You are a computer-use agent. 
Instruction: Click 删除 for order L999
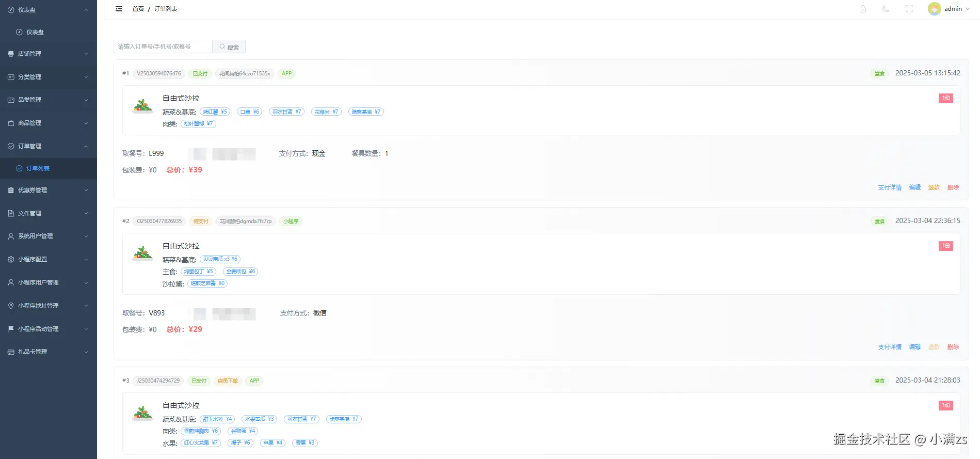click(x=953, y=187)
